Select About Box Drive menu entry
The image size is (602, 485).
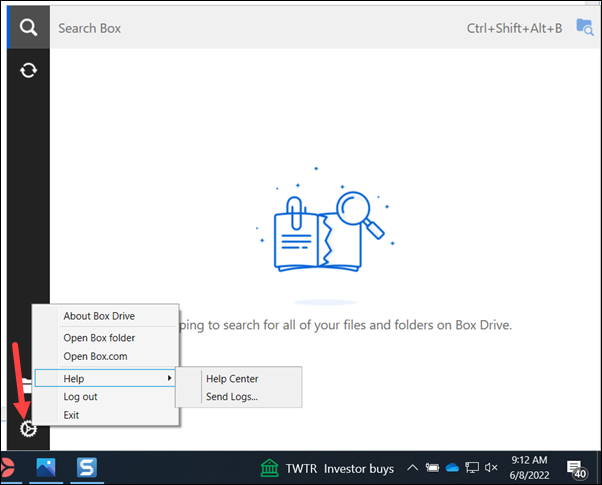[106, 316]
